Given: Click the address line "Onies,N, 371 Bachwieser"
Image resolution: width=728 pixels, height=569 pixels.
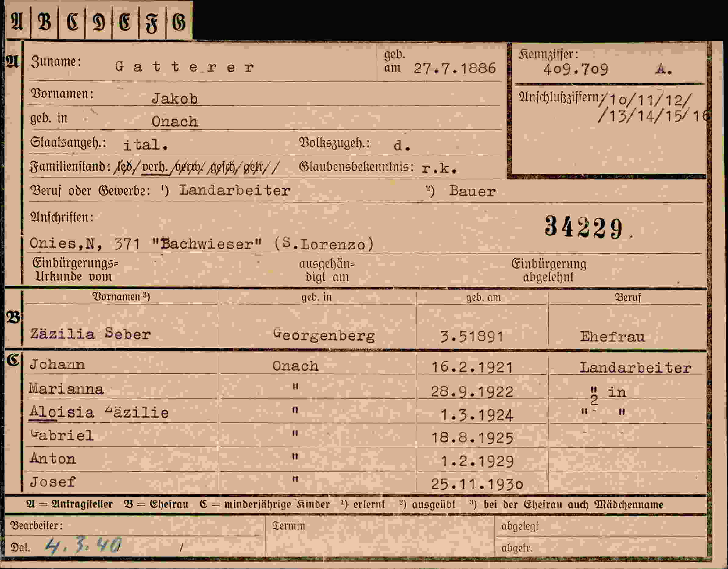Looking at the screenshot, I should coord(146,243).
